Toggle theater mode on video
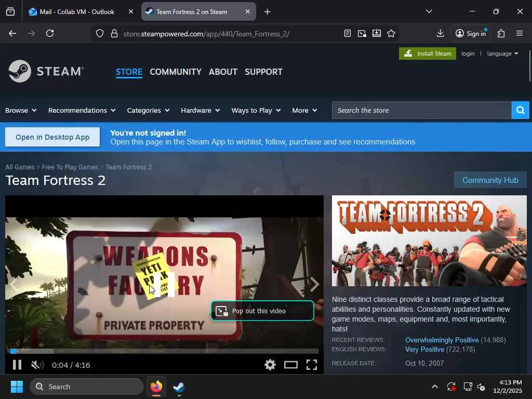This screenshot has width=532, height=399. pos(291,365)
